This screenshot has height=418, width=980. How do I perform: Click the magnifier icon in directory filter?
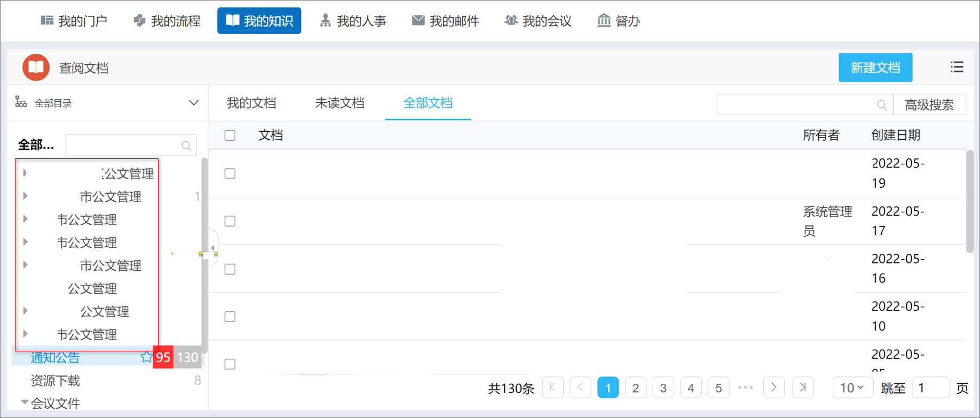(x=186, y=146)
